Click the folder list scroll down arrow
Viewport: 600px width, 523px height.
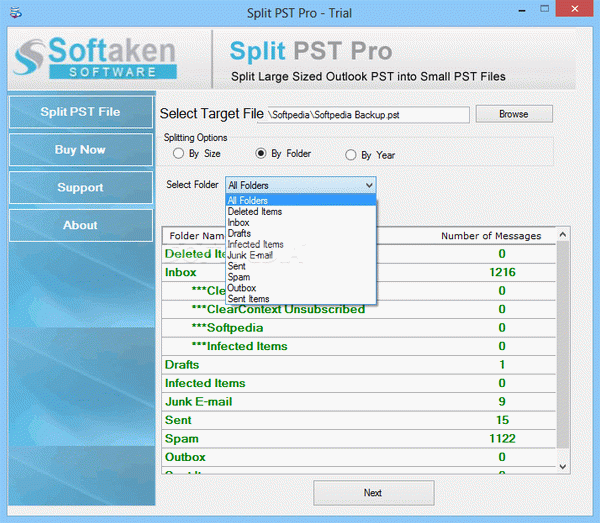click(x=562, y=466)
